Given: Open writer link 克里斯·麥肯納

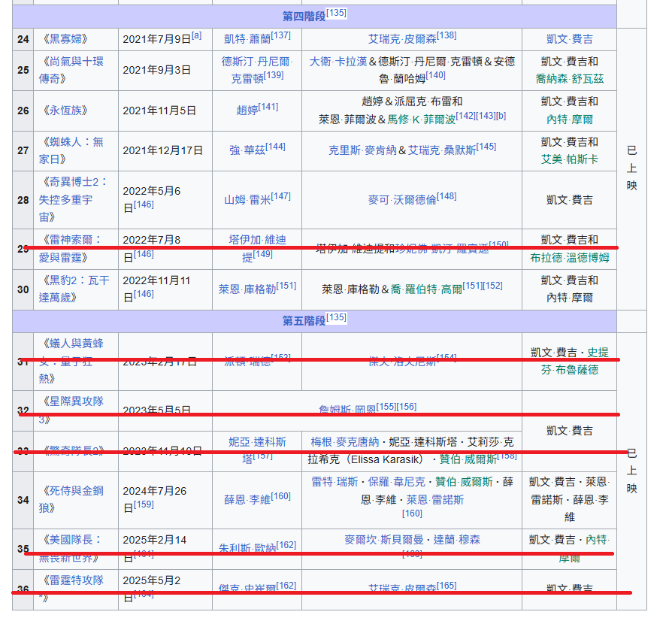Looking at the screenshot, I should click(362, 150).
